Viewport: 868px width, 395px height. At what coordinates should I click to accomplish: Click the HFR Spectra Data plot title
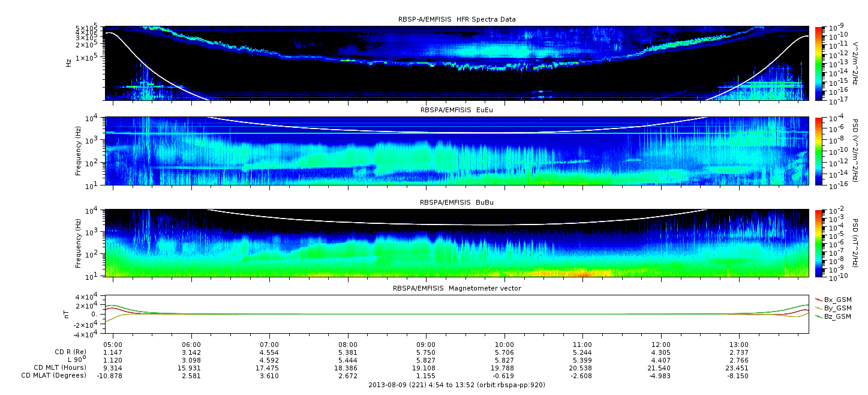point(456,20)
